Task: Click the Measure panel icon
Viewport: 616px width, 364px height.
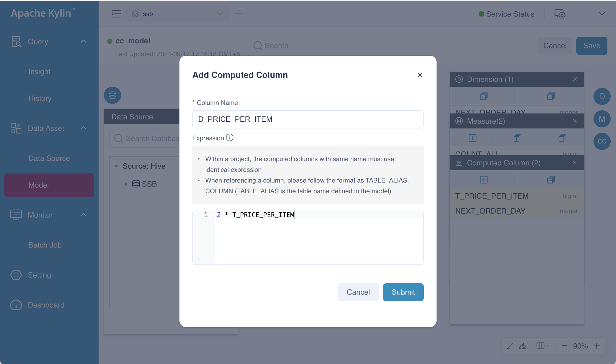Action: (x=602, y=119)
